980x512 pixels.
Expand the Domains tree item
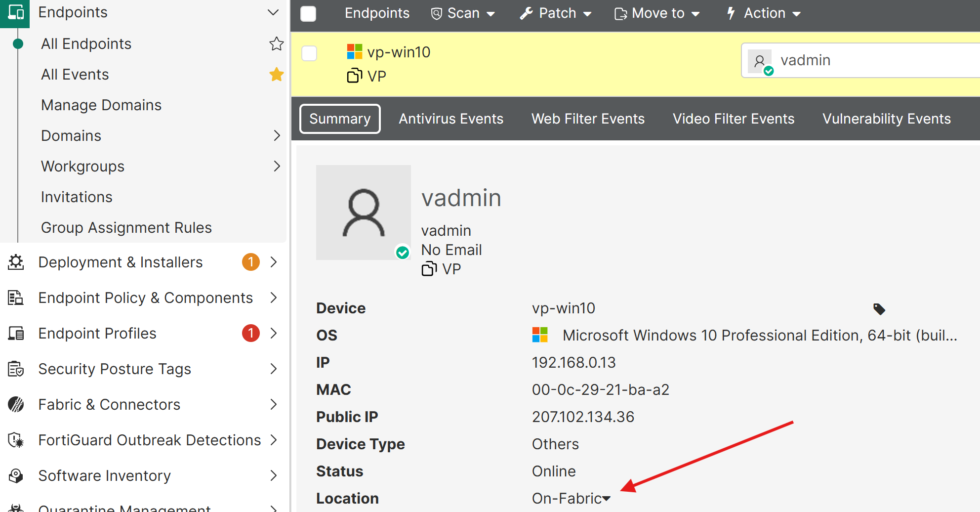click(277, 135)
